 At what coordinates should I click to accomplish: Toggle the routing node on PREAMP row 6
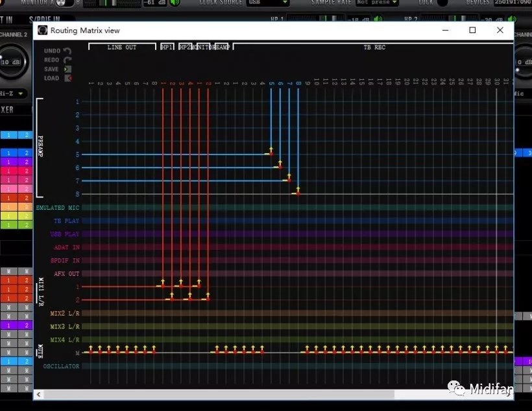pos(280,166)
